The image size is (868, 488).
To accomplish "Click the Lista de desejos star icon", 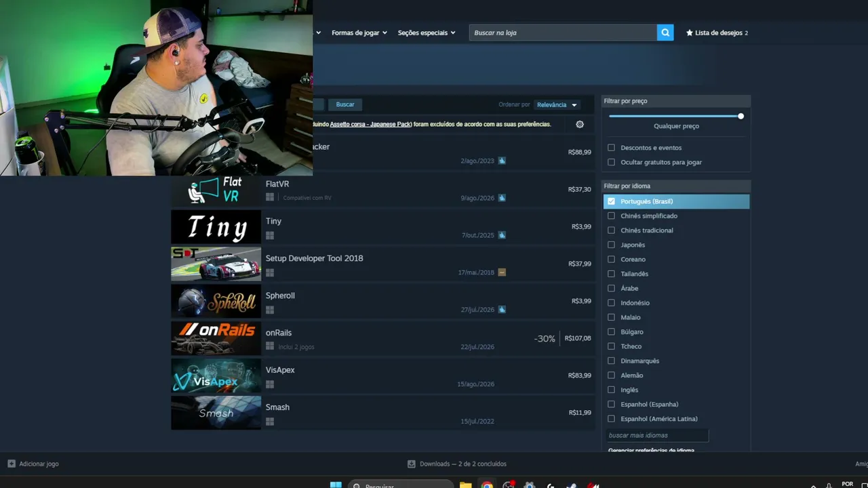I will pos(690,33).
